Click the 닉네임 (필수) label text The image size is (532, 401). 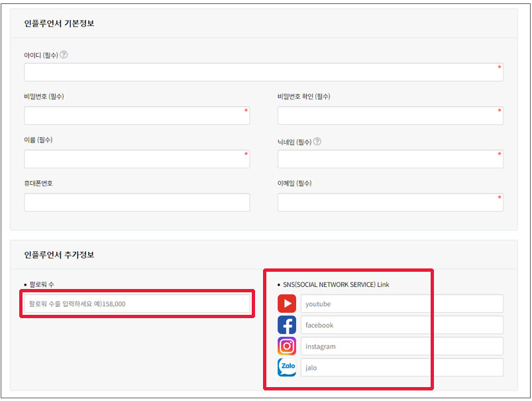(295, 142)
